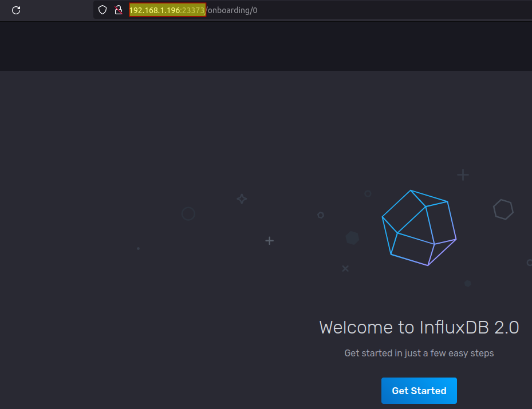The width and height of the screenshot is (532, 409).
Task: Click the Get Started button
Action: [x=419, y=391]
